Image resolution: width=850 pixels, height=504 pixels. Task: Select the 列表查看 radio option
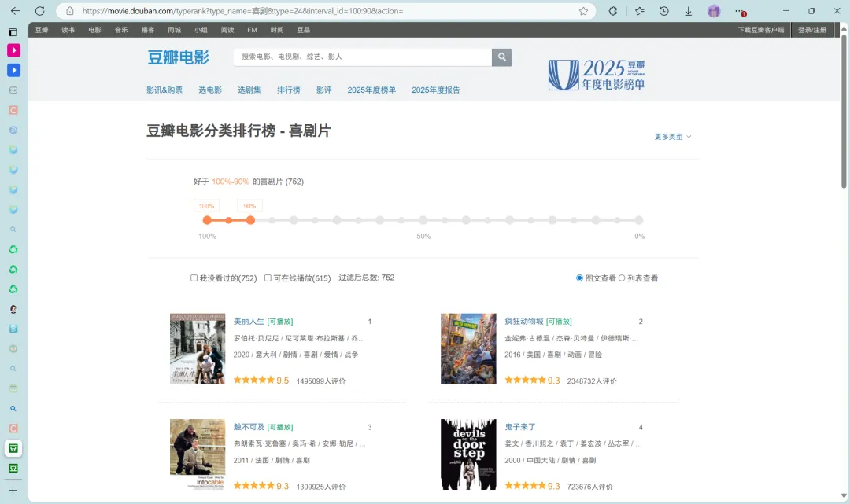click(x=622, y=278)
